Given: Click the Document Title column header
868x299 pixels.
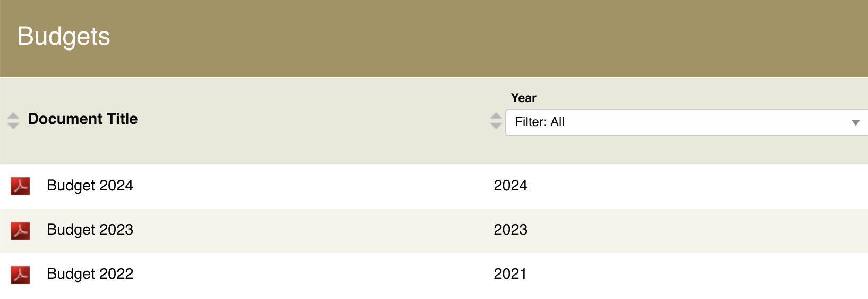Looking at the screenshot, I should pyautogui.click(x=83, y=119).
